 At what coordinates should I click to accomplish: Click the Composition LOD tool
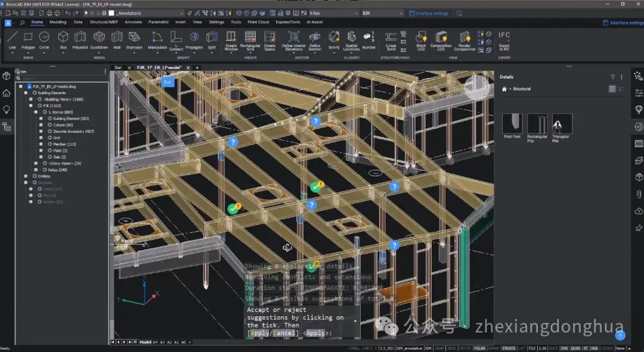(x=441, y=41)
